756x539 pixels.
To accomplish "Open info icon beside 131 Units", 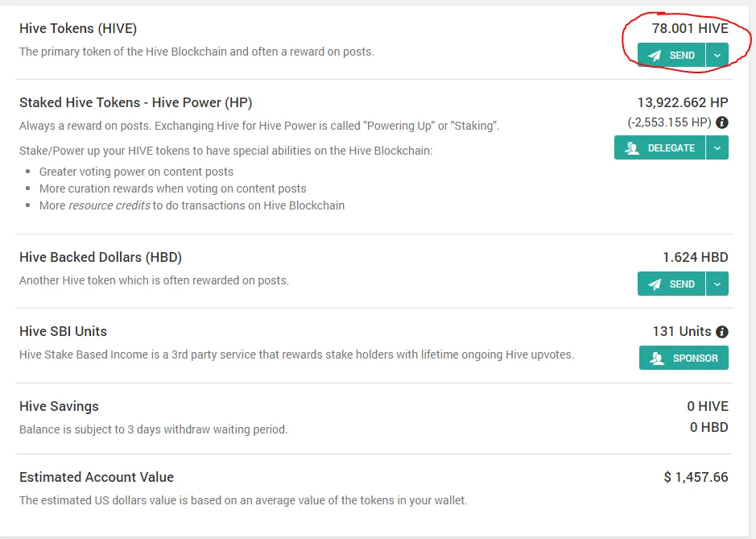I will point(721,332).
